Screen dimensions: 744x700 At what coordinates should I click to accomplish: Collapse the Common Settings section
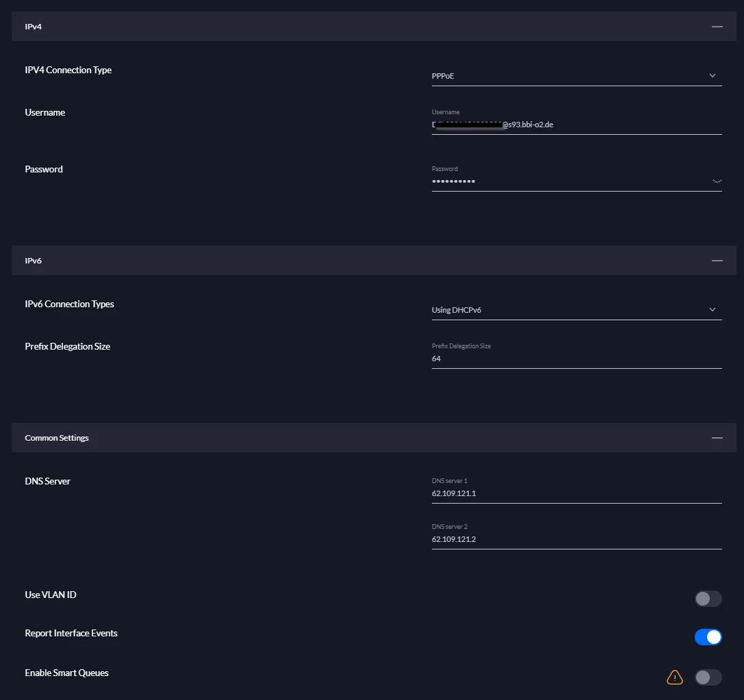(717, 438)
